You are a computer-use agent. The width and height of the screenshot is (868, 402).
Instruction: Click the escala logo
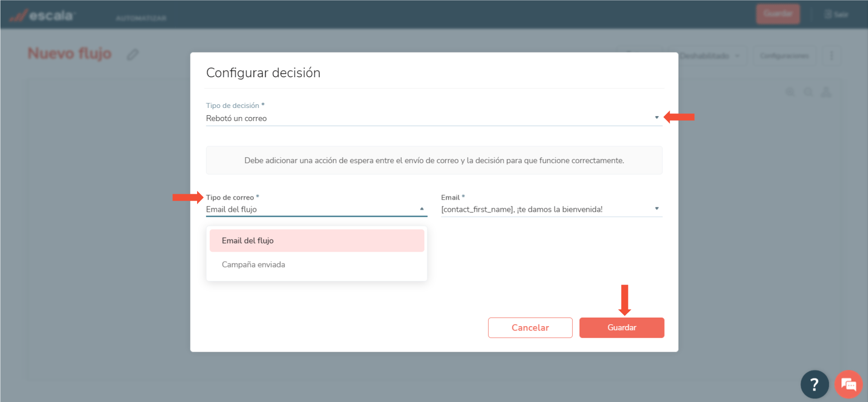click(42, 16)
